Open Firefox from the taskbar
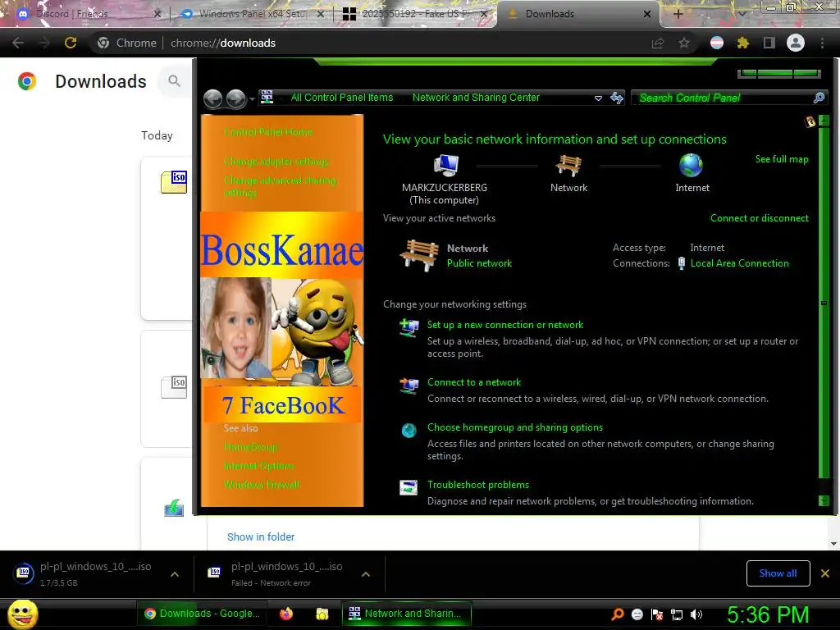The image size is (840, 630). click(286, 614)
